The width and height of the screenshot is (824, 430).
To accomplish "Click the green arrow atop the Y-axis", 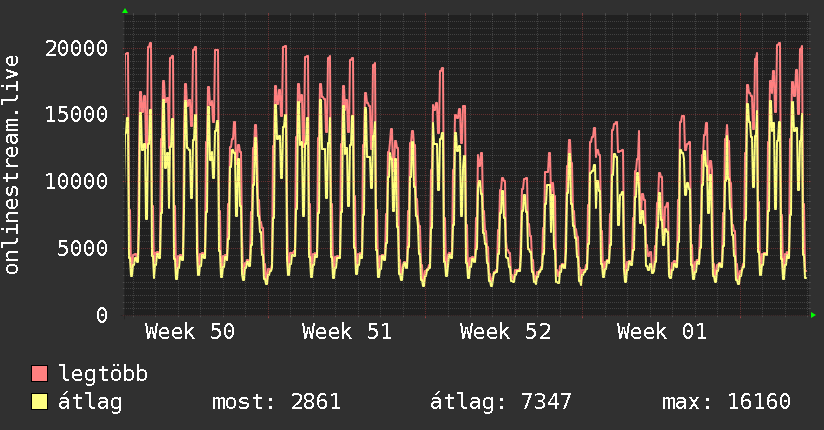I will click(125, 11).
